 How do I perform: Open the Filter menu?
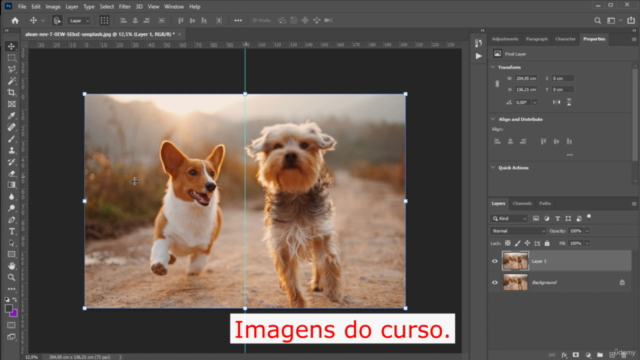point(124,7)
